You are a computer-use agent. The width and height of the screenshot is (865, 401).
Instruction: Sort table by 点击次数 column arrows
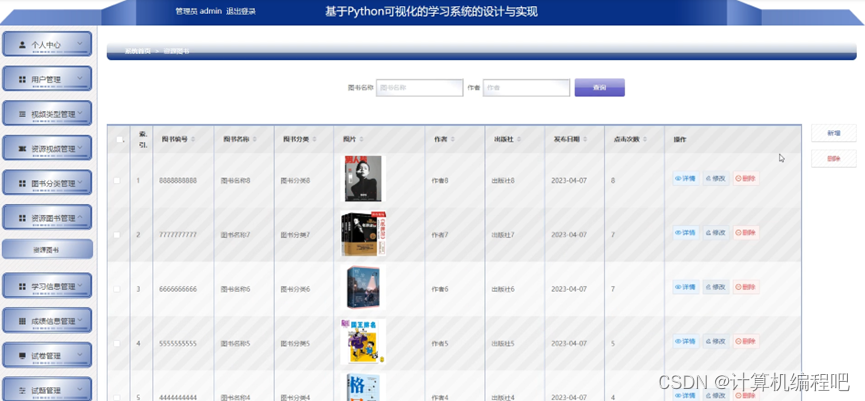(x=644, y=140)
